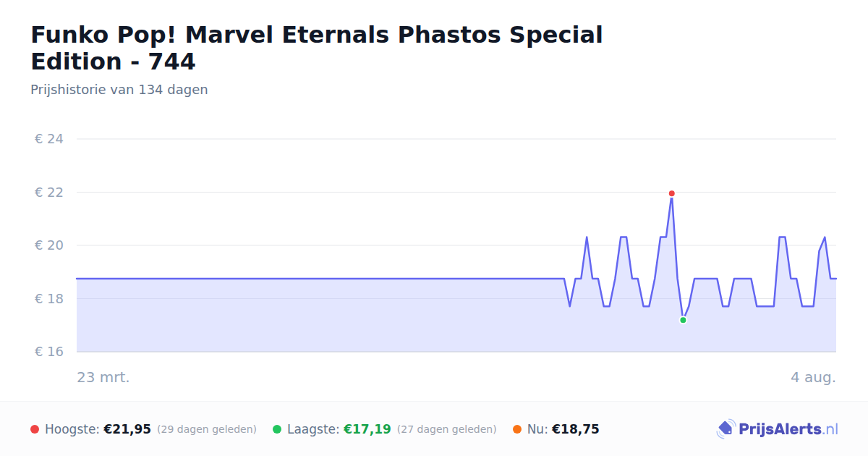The height and width of the screenshot is (456, 868).
Task: Click the orange Nu legend dot
Action: [517, 429]
